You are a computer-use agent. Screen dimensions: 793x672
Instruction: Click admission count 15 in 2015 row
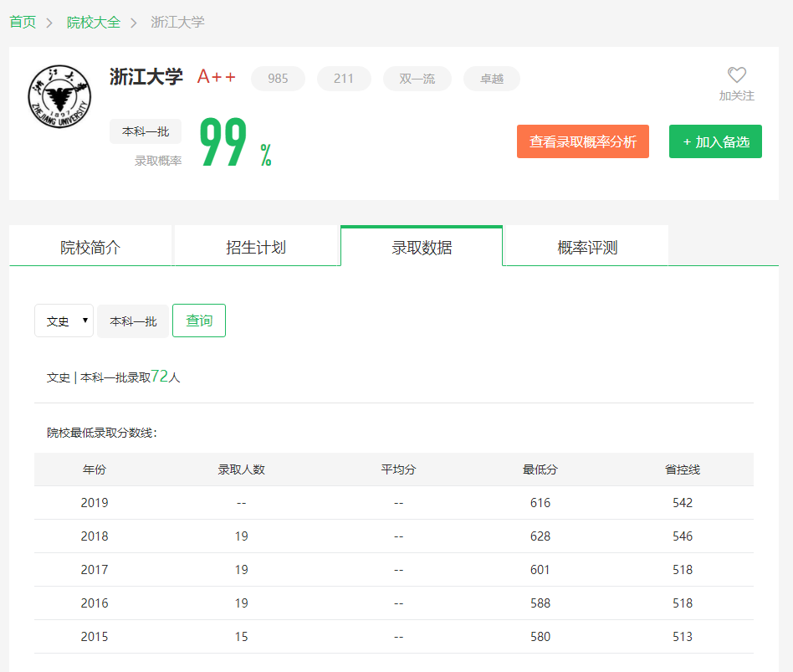click(241, 637)
